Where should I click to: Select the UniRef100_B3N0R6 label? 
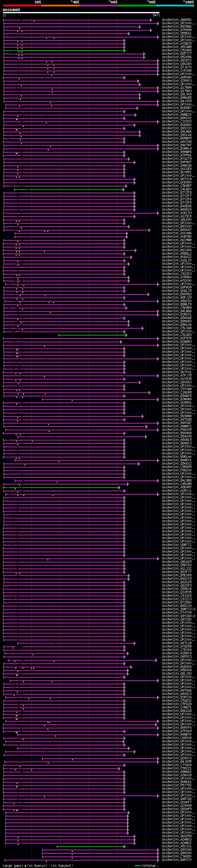pos(177,399)
